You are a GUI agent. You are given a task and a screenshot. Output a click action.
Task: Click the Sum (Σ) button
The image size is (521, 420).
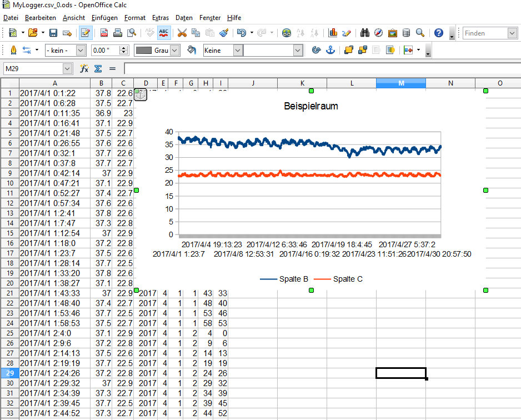(x=98, y=68)
